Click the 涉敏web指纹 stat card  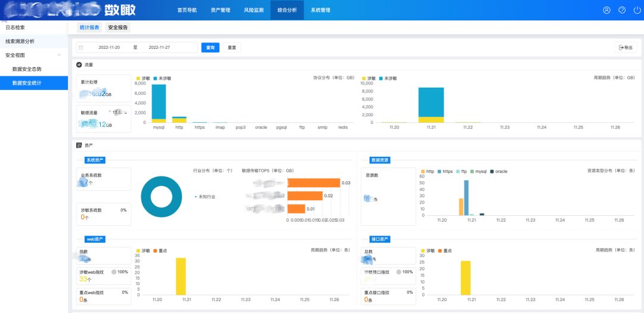click(104, 277)
